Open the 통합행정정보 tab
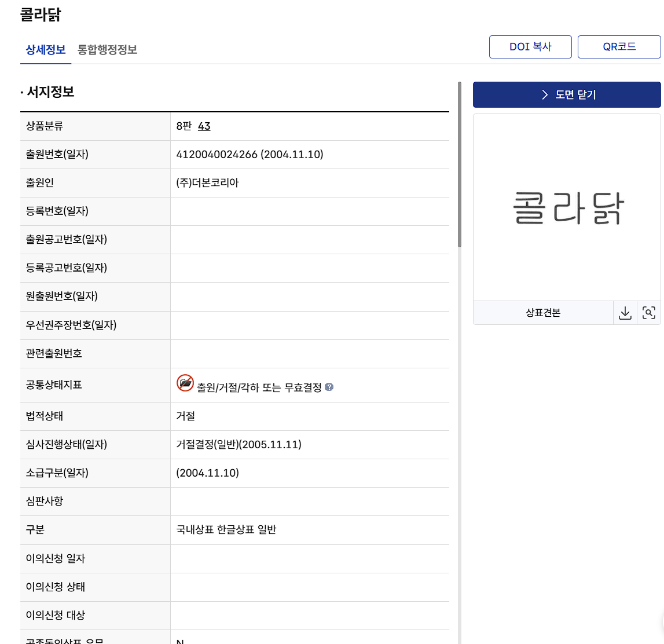Screen dimensions: 664x644 [x=107, y=50]
